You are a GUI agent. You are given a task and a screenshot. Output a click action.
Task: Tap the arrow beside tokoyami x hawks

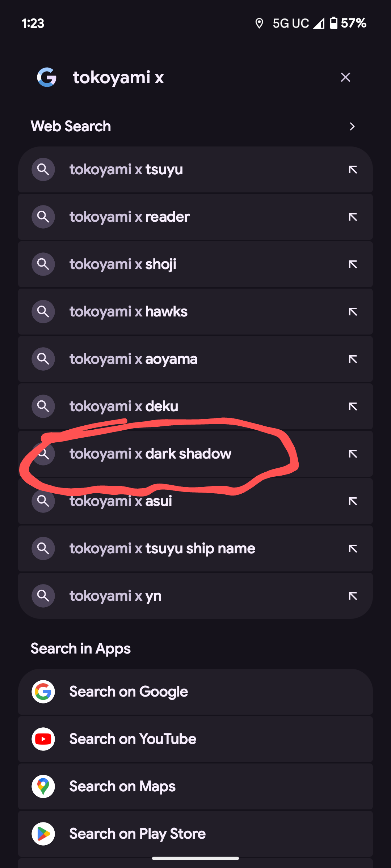pyautogui.click(x=353, y=312)
